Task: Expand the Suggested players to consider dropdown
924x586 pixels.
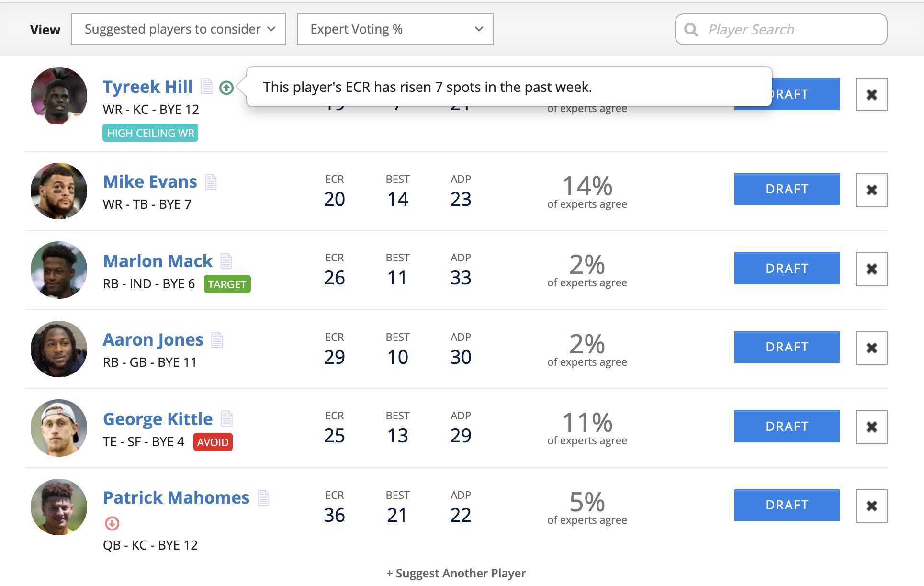Action: coord(179,29)
